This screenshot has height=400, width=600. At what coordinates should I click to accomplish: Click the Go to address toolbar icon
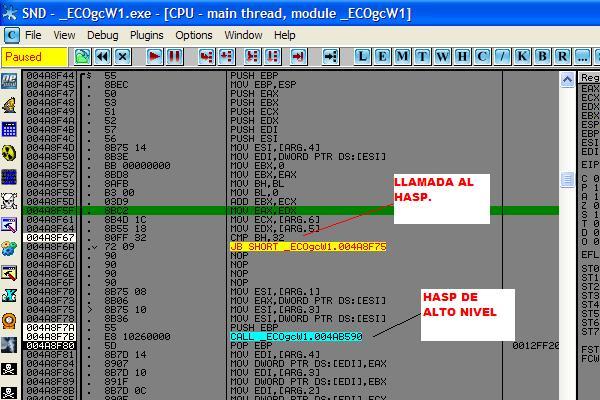(x=331, y=57)
